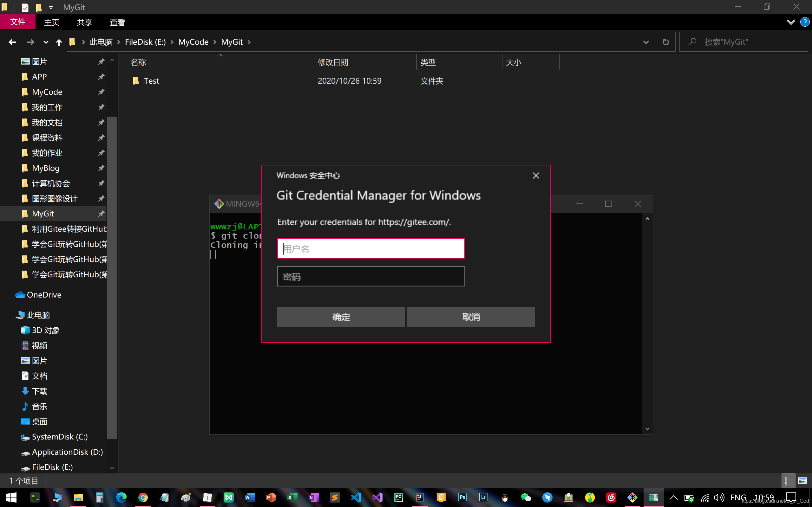Open the recent locations dropdown arrow
This screenshot has height=507, width=812.
point(46,42)
